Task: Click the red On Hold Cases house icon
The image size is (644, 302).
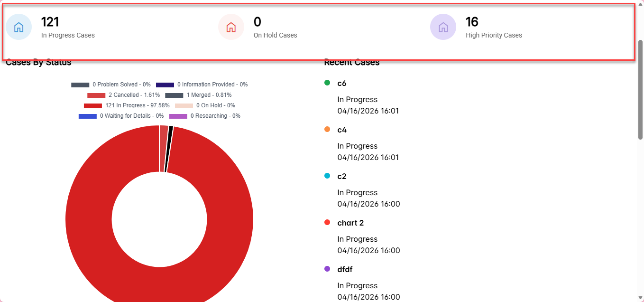Action: click(231, 27)
